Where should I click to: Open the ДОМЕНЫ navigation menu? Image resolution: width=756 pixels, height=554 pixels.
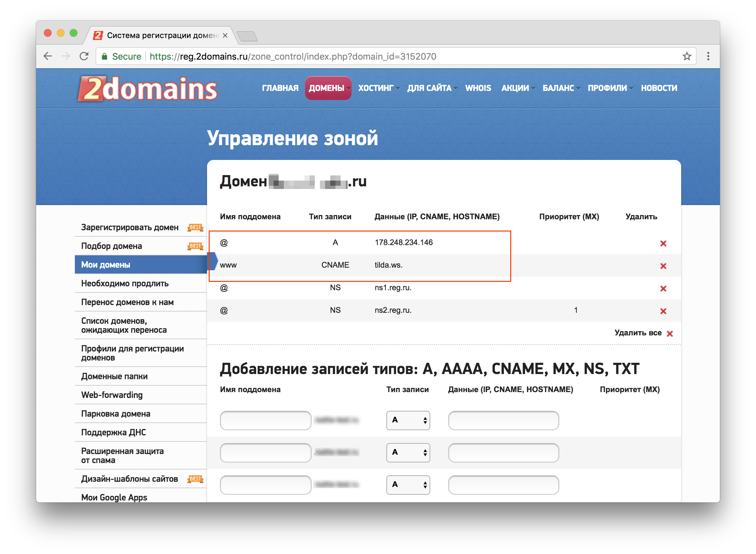(328, 88)
